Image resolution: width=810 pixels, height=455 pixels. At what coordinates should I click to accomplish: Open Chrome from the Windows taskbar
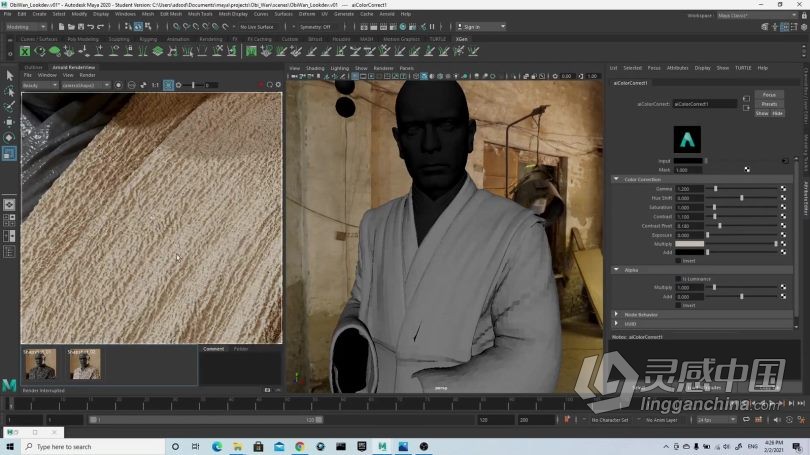pyautogui.click(x=300, y=447)
